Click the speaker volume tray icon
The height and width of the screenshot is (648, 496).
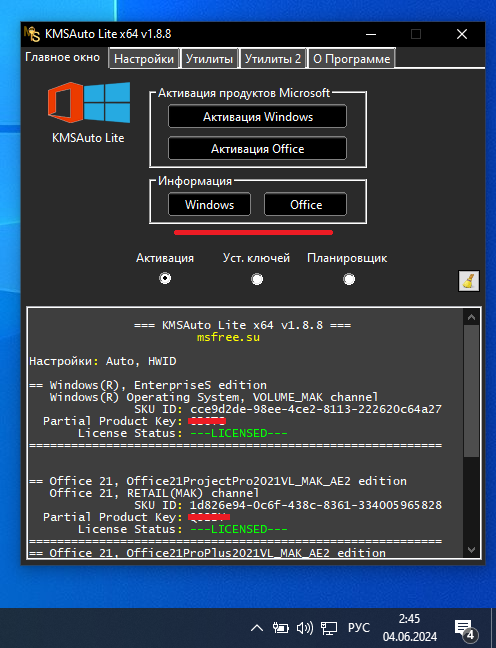pos(305,628)
